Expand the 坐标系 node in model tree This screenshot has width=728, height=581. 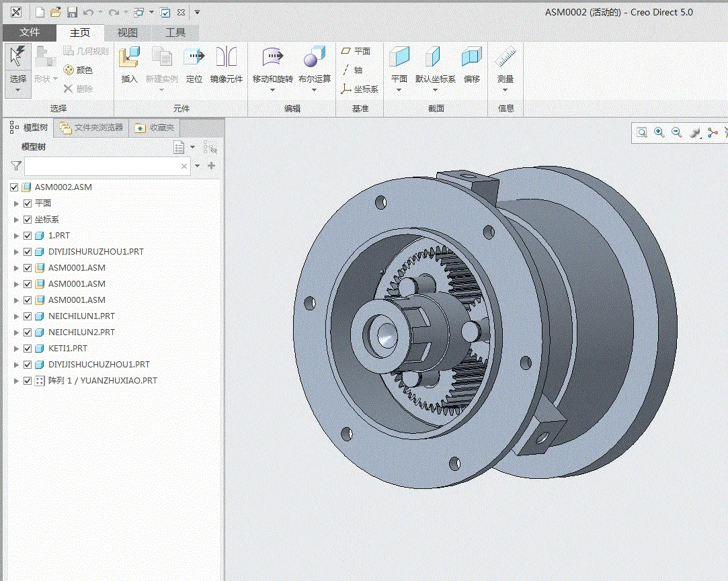click(x=17, y=220)
